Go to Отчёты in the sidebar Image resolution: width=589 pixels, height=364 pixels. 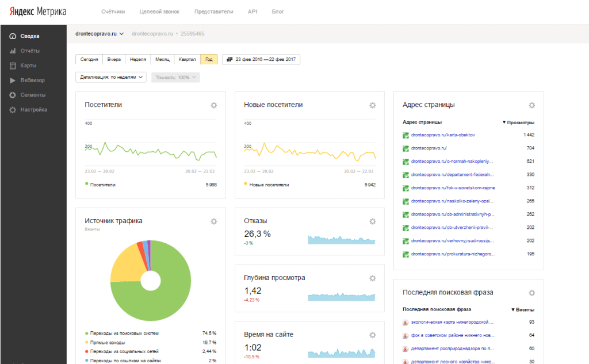pos(30,51)
